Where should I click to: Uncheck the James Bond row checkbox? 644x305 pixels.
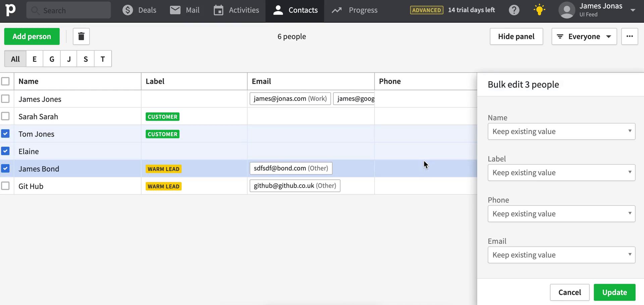click(5, 168)
